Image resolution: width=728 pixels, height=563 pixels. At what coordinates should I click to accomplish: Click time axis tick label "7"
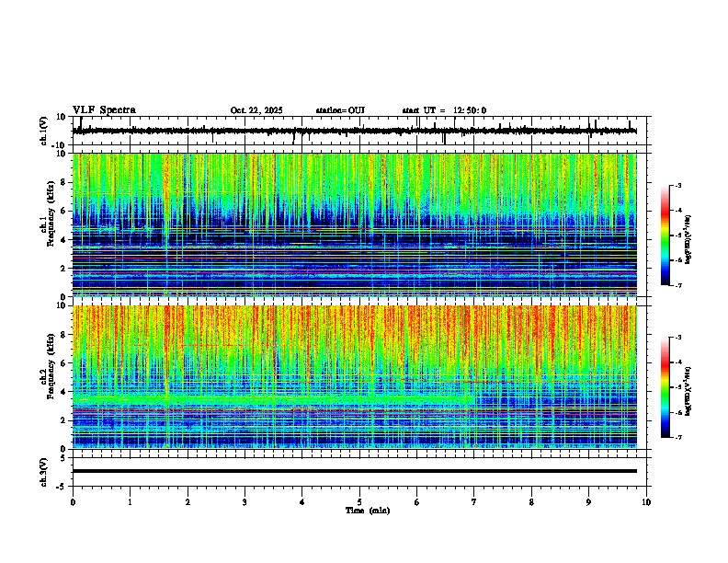[474, 502]
